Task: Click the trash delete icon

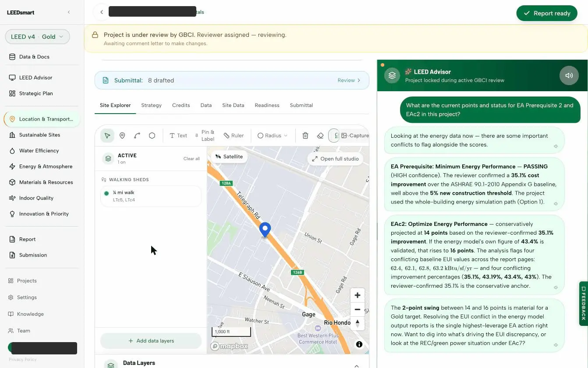Action: 305,136
